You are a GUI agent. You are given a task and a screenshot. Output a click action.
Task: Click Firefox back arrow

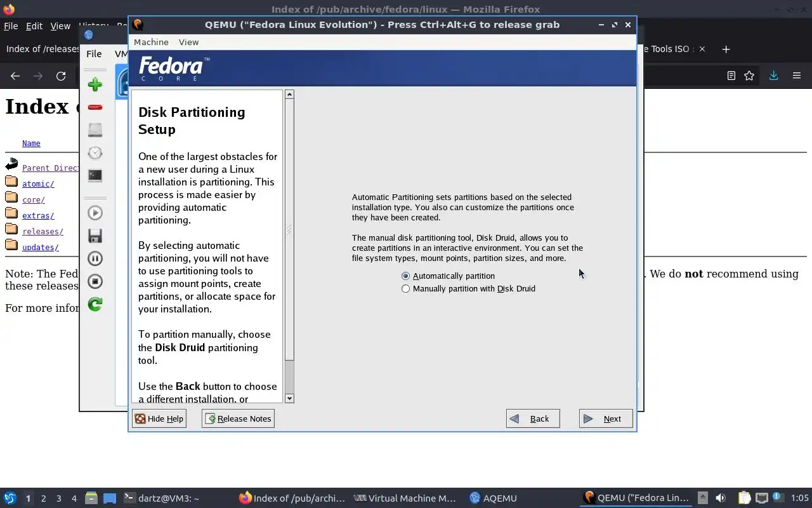15,76
